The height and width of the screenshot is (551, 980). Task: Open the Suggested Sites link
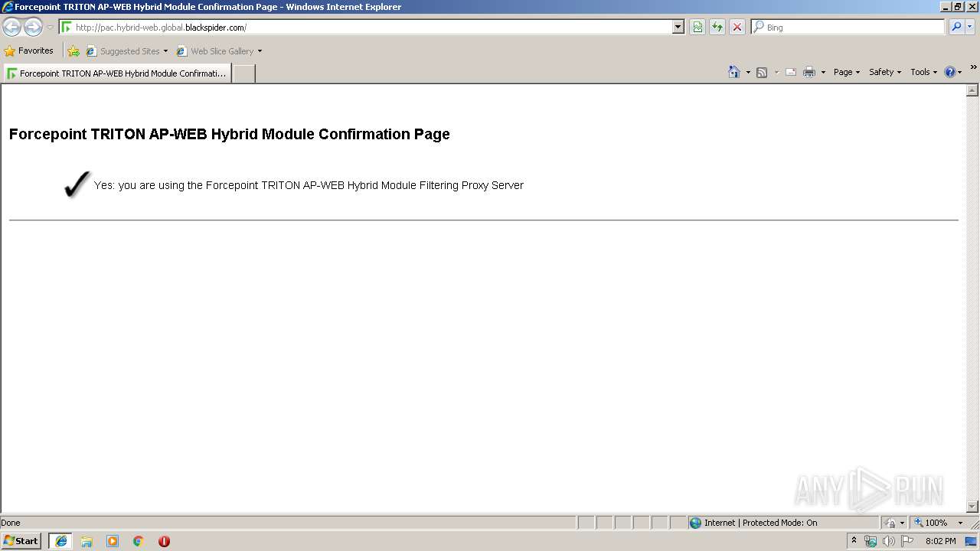(126, 51)
